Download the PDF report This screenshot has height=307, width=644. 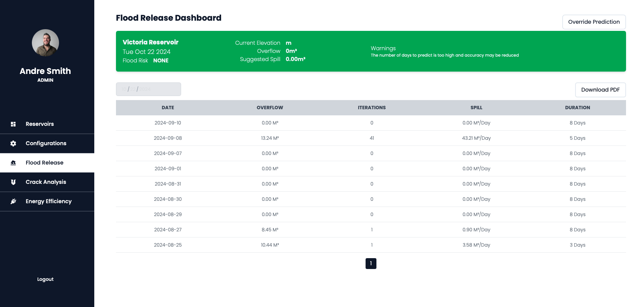(600, 90)
